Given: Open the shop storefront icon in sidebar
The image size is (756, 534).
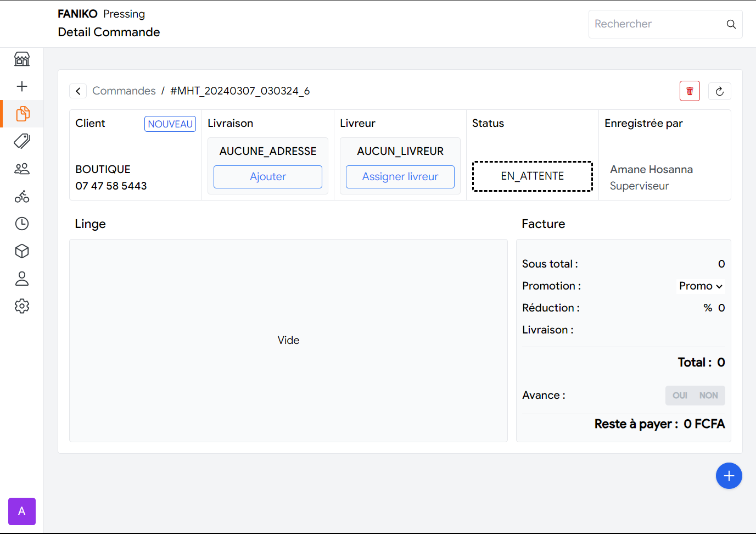Looking at the screenshot, I should tap(22, 59).
